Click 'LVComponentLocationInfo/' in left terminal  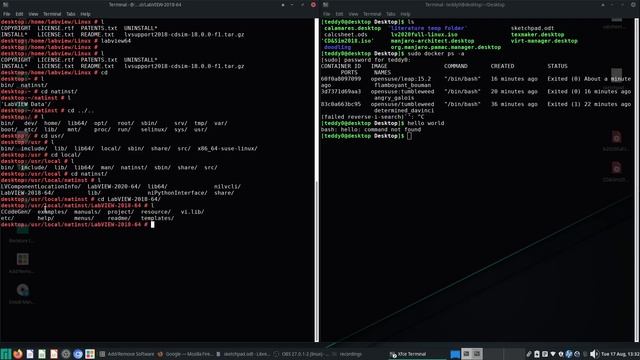tap(41, 187)
